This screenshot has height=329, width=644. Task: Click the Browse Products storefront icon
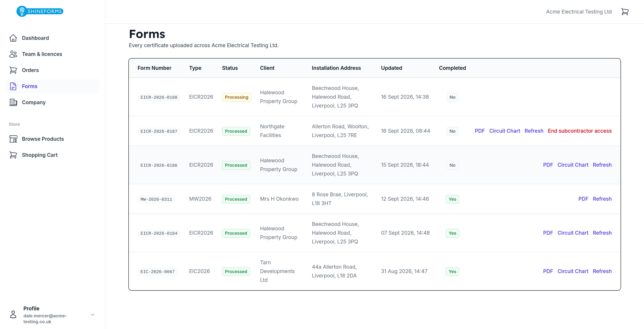click(x=13, y=139)
